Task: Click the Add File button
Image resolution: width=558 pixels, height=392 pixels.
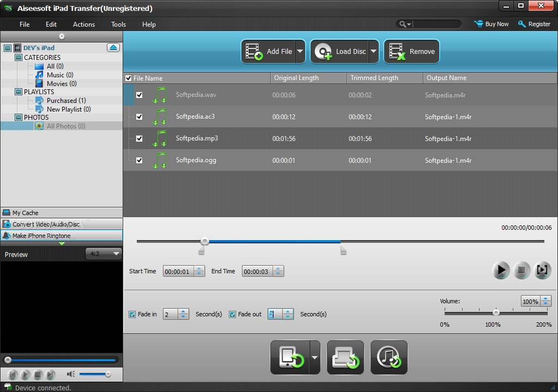Action: click(269, 52)
